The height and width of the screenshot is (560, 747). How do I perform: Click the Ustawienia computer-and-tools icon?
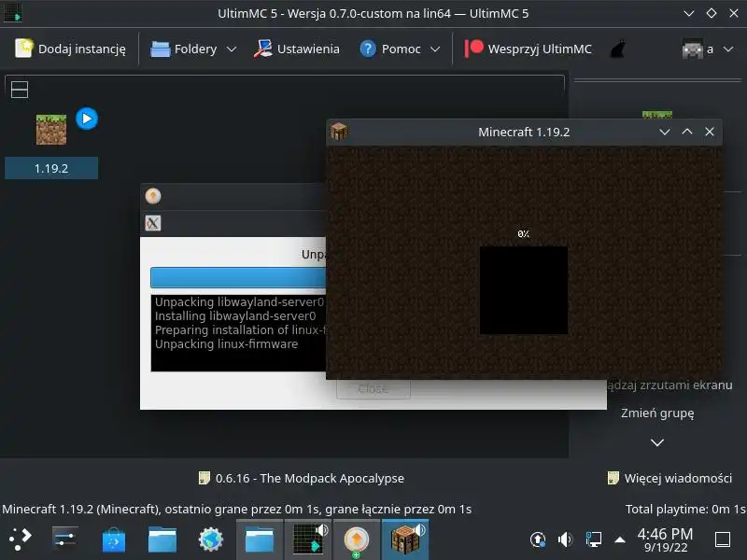(263, 49)
